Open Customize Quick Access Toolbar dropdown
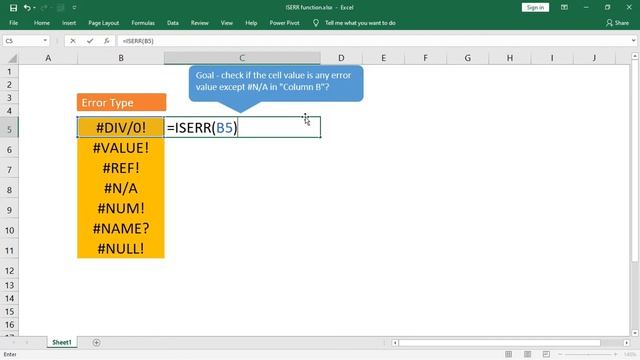 74,7
